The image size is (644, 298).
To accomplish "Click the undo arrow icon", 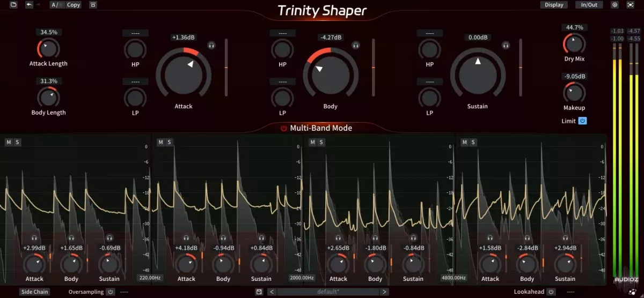I will coord(29,5).
